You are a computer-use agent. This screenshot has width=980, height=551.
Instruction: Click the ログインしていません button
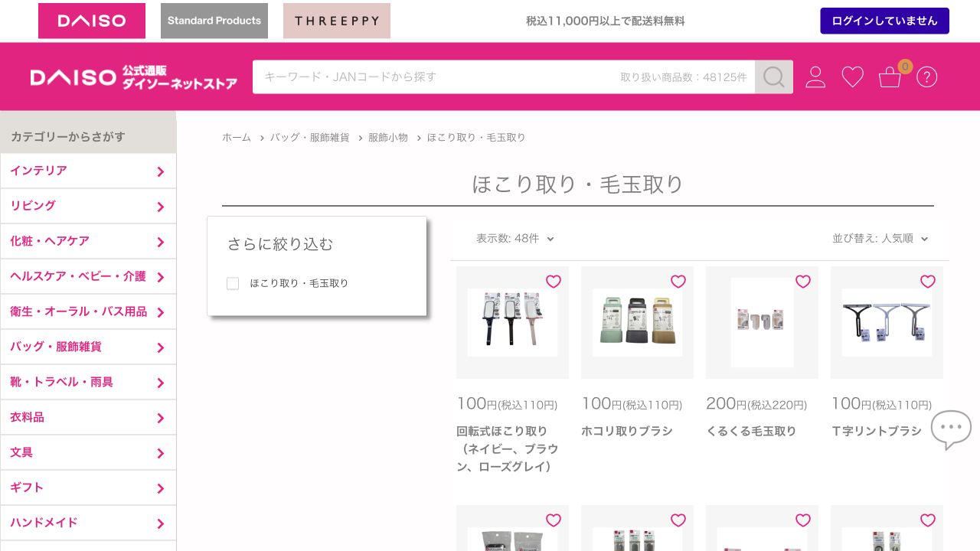coord(884,21)
